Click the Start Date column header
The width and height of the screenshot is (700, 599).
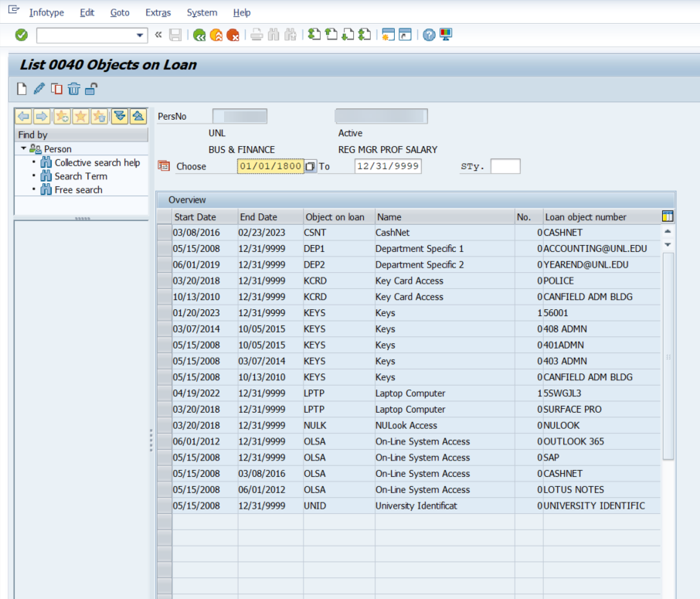tap(205, 217)
